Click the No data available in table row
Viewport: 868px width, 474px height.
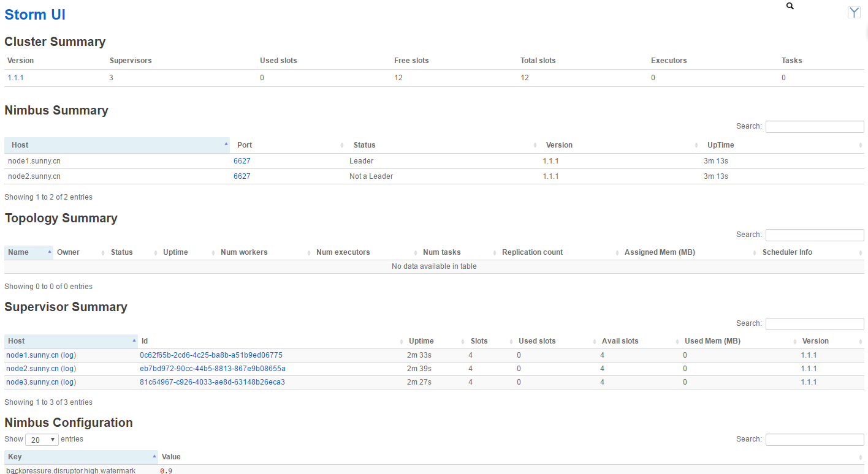pyautogui.click(x=434, y=266)
